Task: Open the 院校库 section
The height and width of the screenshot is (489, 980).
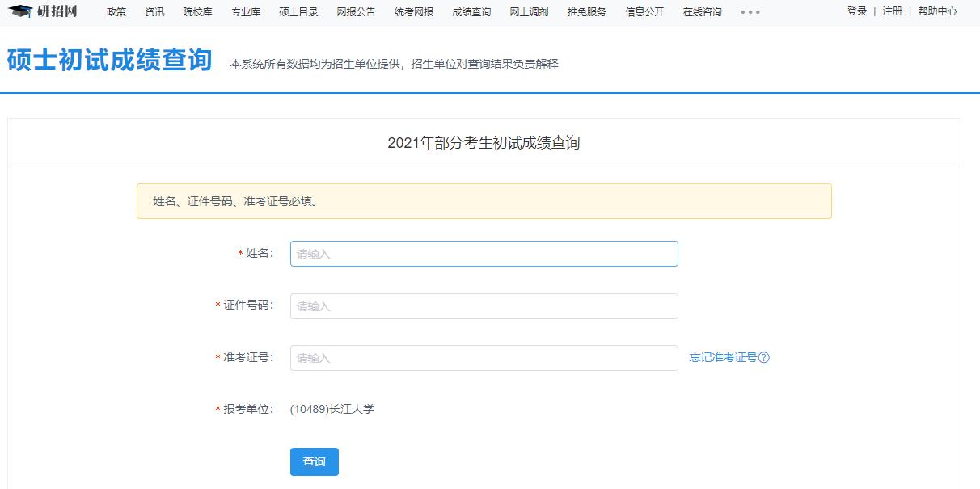Action: (196, 12)
